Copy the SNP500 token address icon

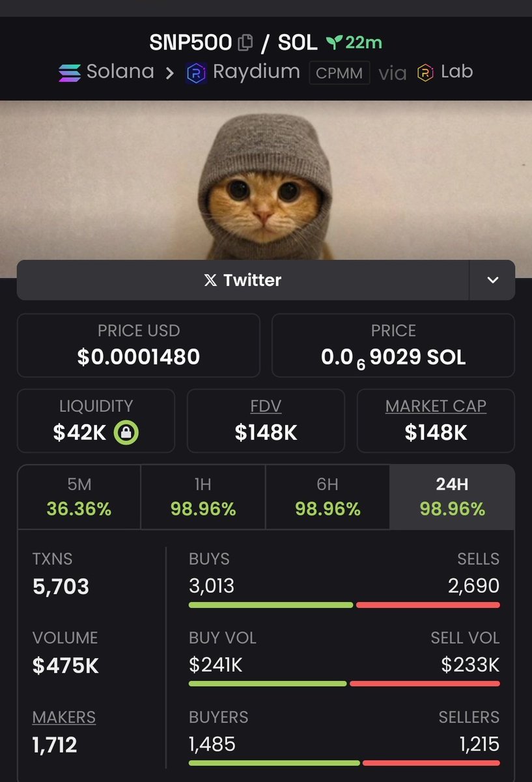(x=245, y=43)
